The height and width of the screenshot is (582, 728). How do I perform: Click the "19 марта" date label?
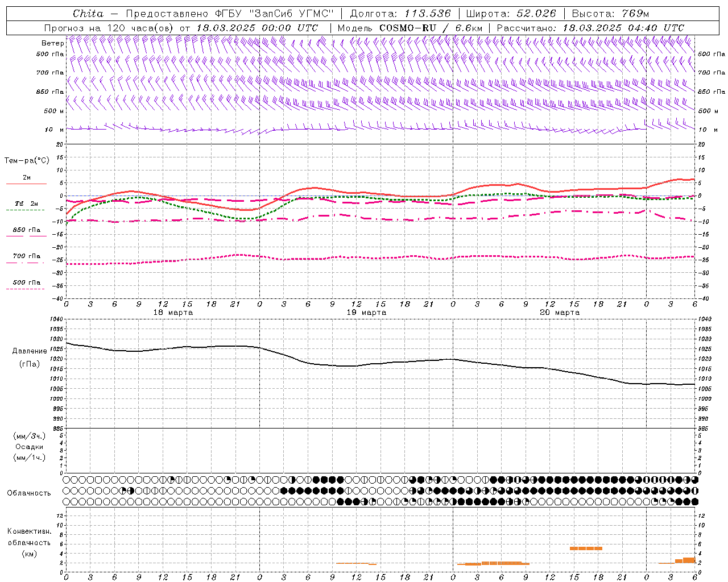366,313
